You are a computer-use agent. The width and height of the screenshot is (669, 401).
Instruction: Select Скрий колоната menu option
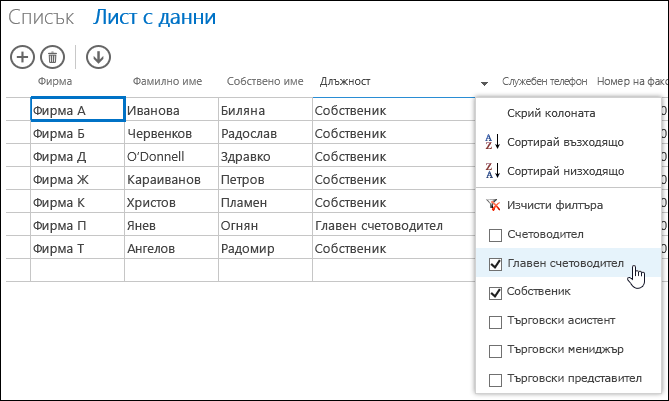(x=551, y=113)
